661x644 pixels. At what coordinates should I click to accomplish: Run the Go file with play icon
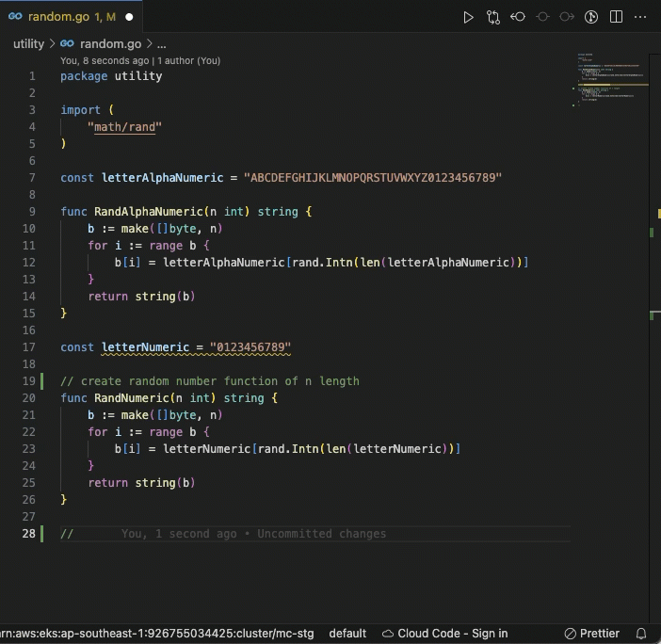(x=468, y=17)
